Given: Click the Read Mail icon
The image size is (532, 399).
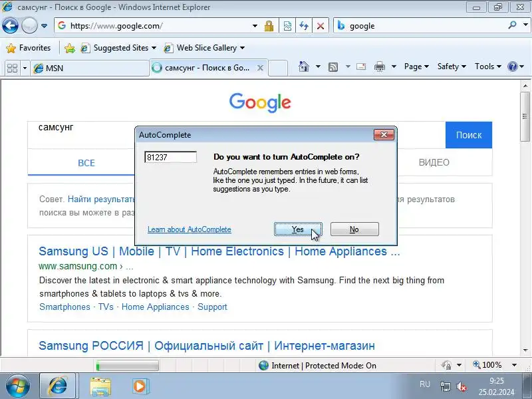Looking at the screenshot, I should pyautogui.click(x=361, y=66).
